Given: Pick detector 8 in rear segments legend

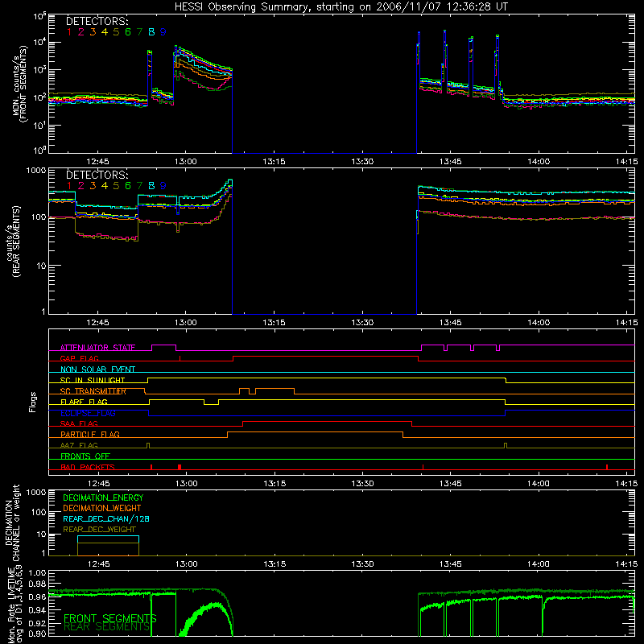Looking at the screenshot, I should click(151, 186).
